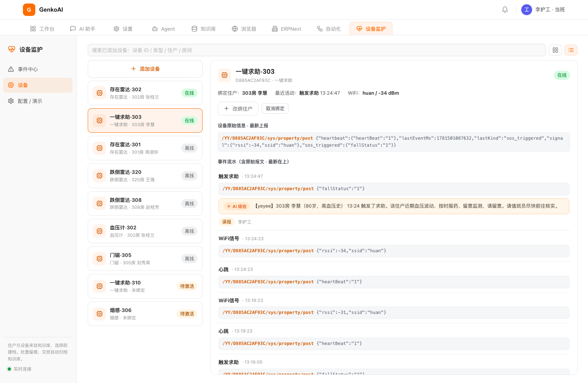Screen dimensions: 588x383
Task: Click the 设备监护 sidebar heading heart icon
Action: [x=12, y=49]
